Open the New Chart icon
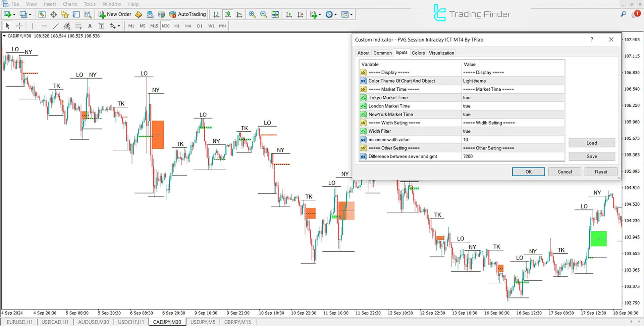Image resolution: width=644 pixels, height=326 pixels. [x=7, y=14]
